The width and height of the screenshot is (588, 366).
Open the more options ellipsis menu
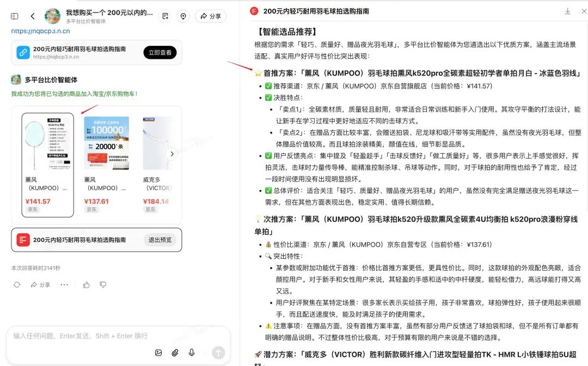[64, 285]
